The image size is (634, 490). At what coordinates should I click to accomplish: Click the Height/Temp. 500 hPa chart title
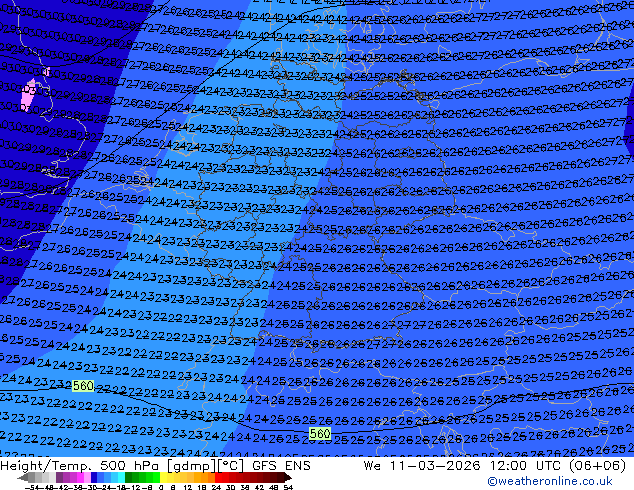121,466
